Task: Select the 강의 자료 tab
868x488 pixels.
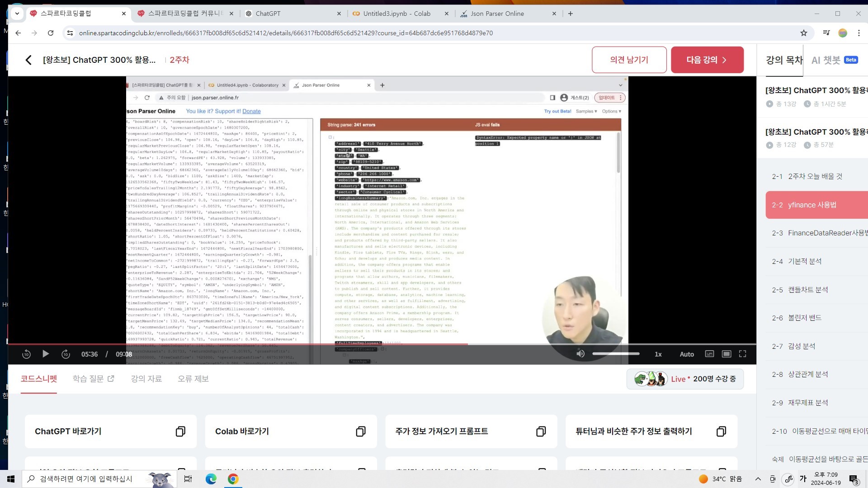Action: pyautogui.click(x=146, y=379)
